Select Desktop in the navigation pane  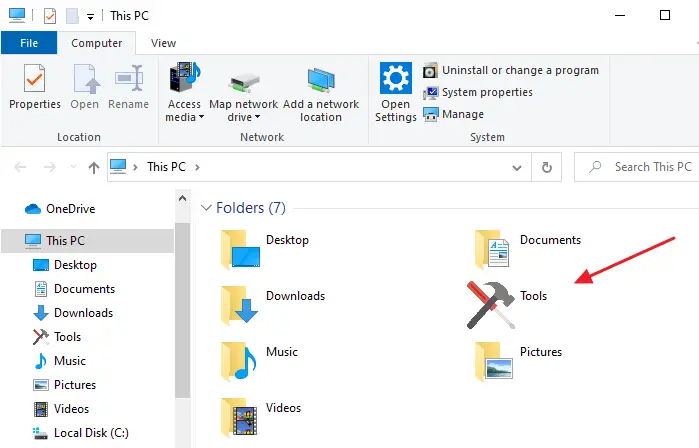point(65,265)
